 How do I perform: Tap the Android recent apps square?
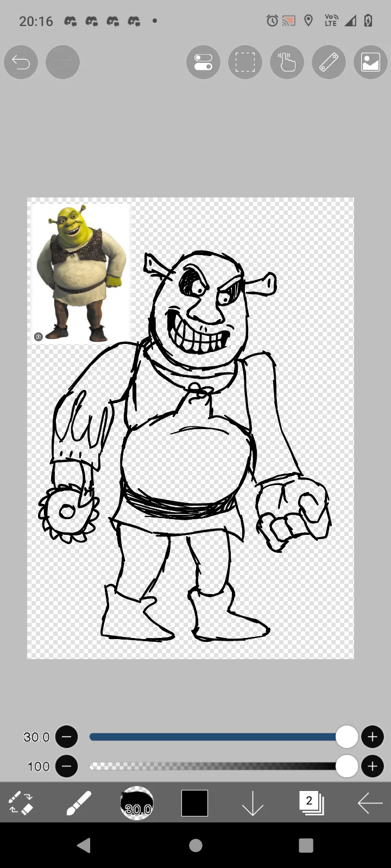tap(306, 845)
